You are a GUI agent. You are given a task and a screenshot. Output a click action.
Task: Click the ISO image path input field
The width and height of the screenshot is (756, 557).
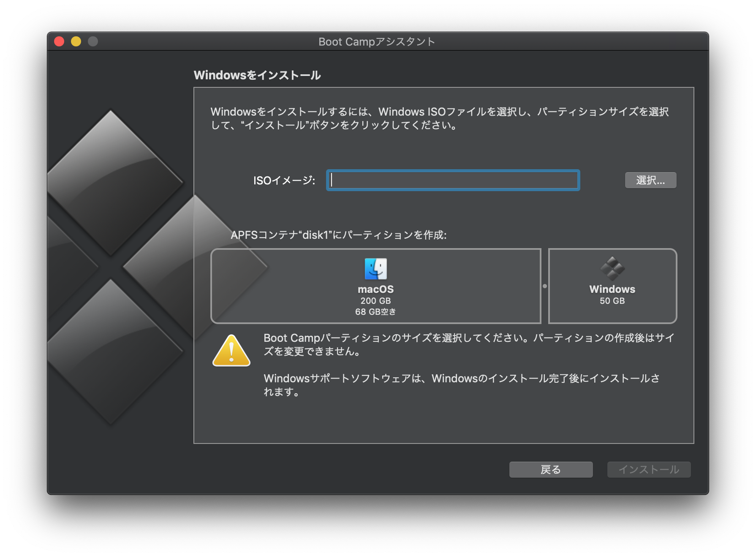[453, 180]
